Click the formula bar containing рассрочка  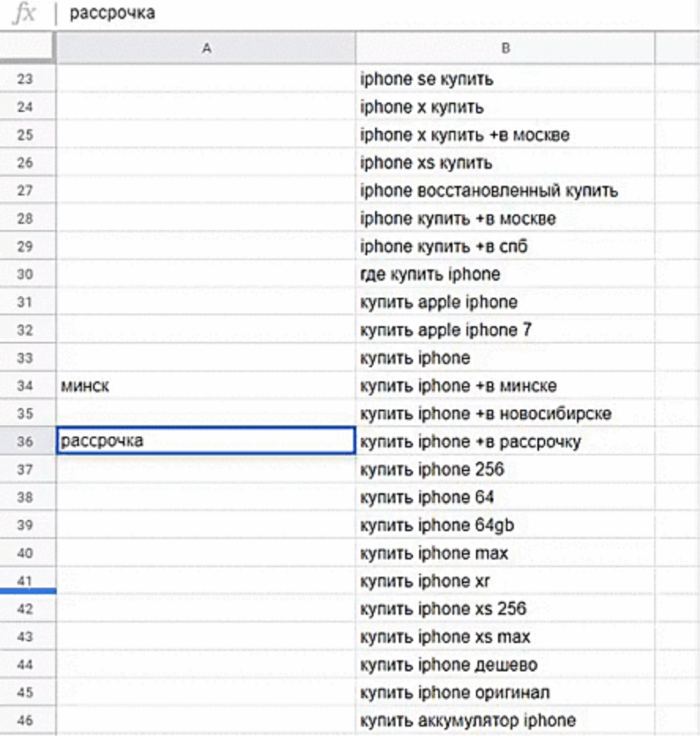pos(380,13)
